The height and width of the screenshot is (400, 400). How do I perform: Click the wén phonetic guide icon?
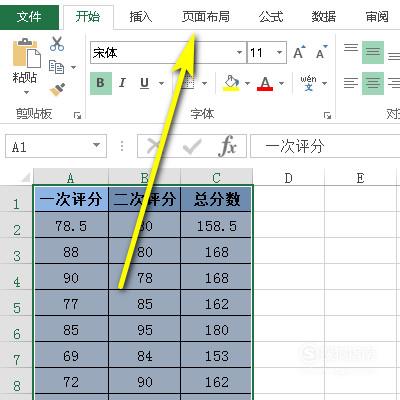coord(308,83)
